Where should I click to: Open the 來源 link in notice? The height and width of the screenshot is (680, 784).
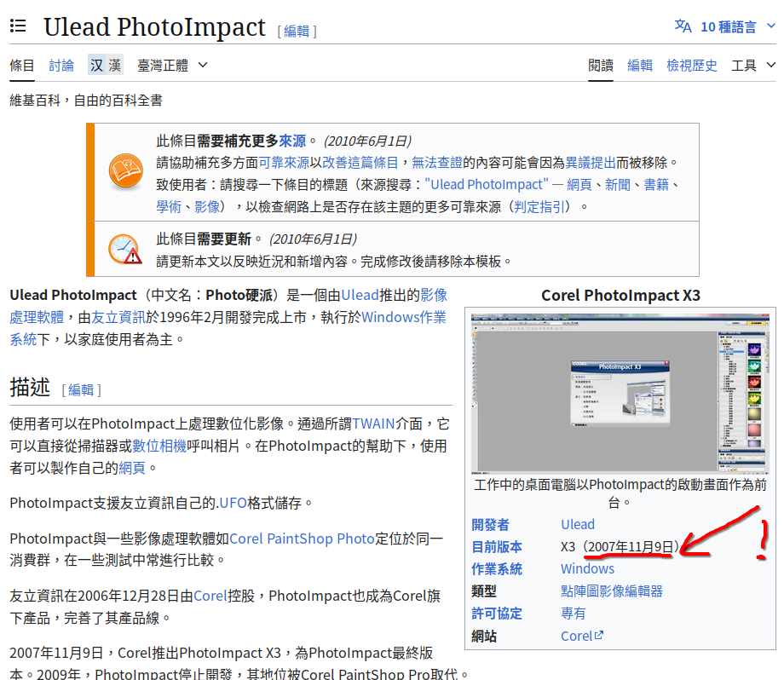[292, 141]
